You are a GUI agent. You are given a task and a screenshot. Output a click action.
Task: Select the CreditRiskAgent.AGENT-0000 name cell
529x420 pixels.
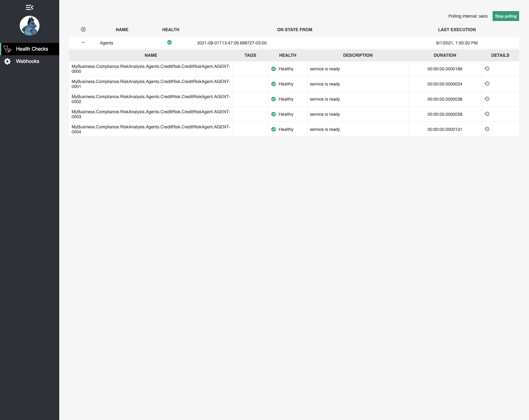coord(151,69)
